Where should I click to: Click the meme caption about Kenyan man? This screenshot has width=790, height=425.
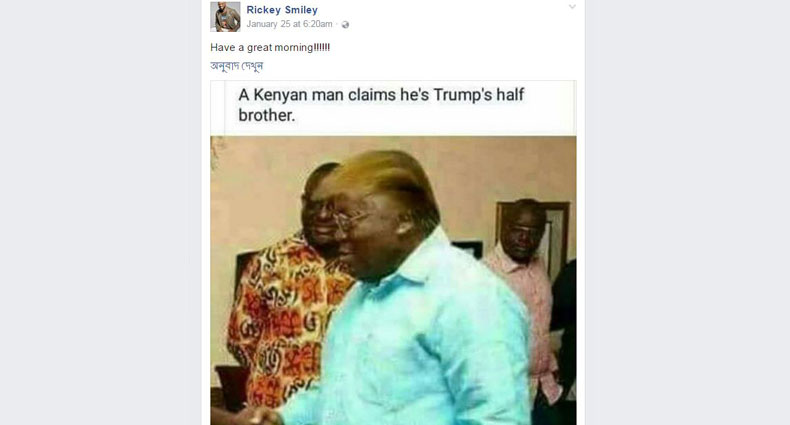381,105
